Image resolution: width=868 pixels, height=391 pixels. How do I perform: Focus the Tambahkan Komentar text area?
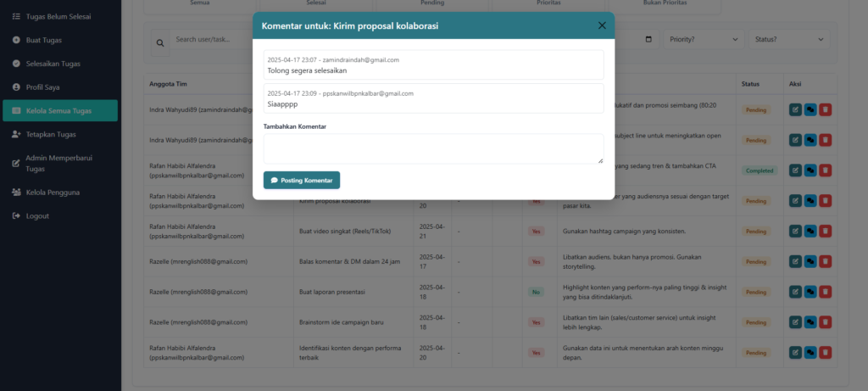(x=433, y=148)
